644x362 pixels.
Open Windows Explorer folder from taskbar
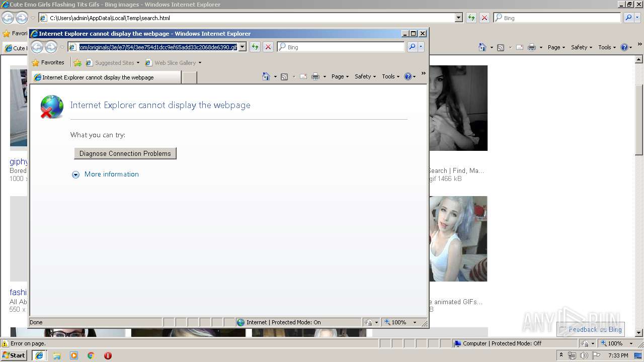coord(57,355)
